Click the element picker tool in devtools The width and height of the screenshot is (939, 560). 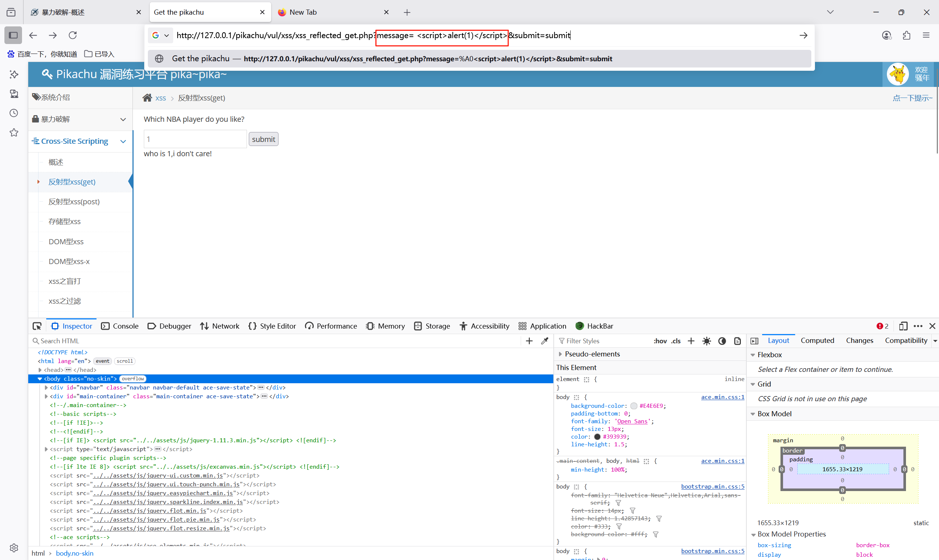37,326
